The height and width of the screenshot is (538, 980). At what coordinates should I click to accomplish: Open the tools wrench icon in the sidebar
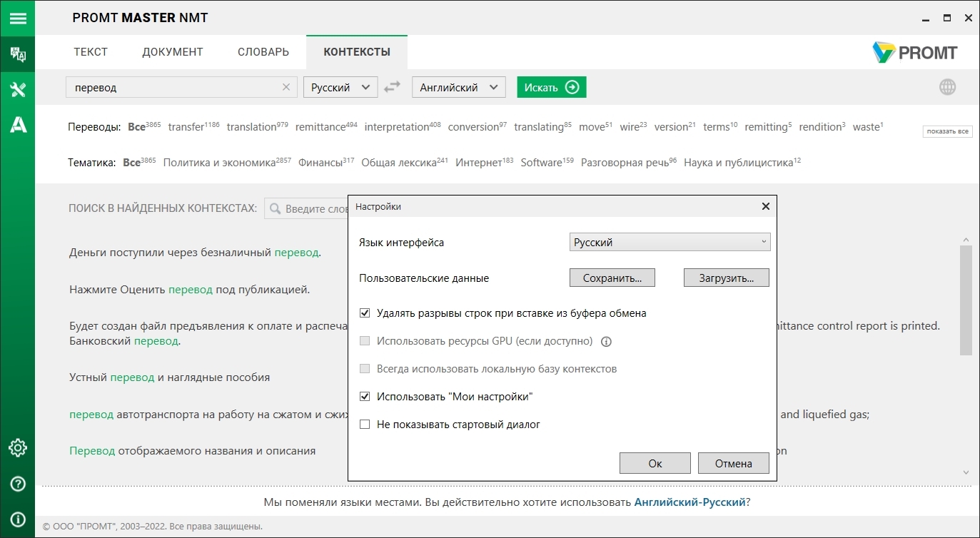pos(17,89)
